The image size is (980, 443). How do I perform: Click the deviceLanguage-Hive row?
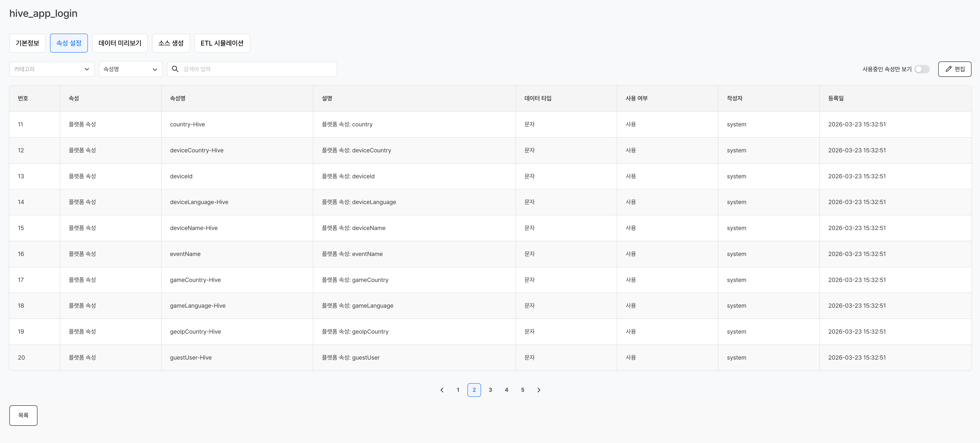click(x=199, y=202)
